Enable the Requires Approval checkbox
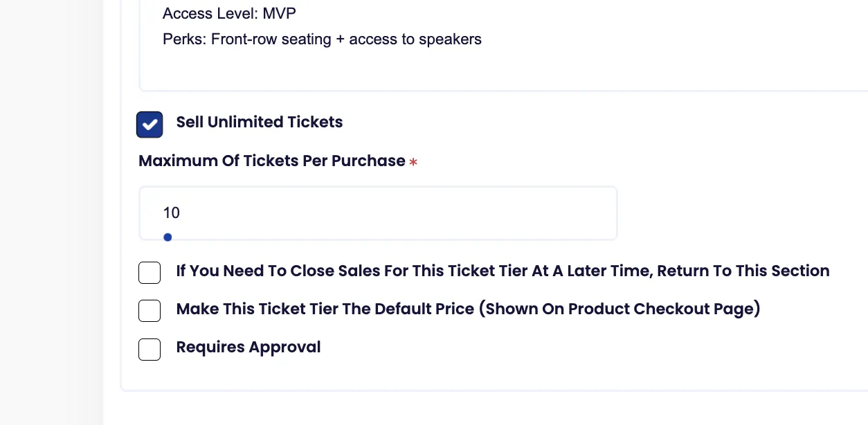 150,350
